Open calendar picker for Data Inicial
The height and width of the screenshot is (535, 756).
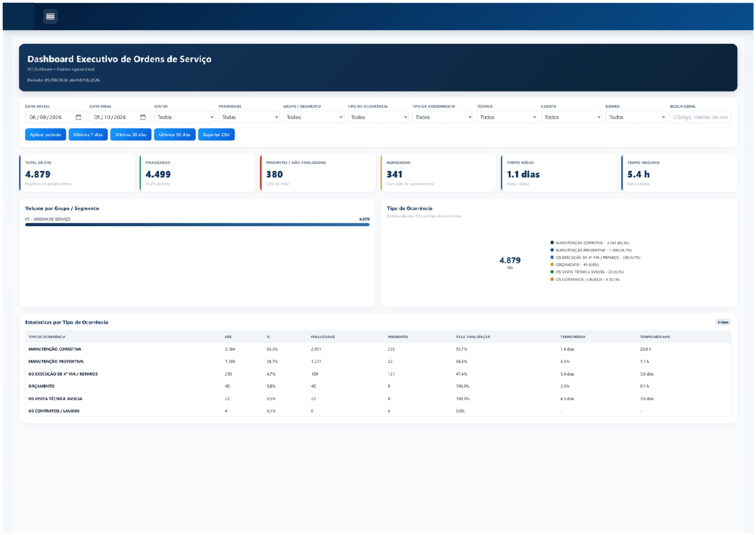[x=78, y=117]
